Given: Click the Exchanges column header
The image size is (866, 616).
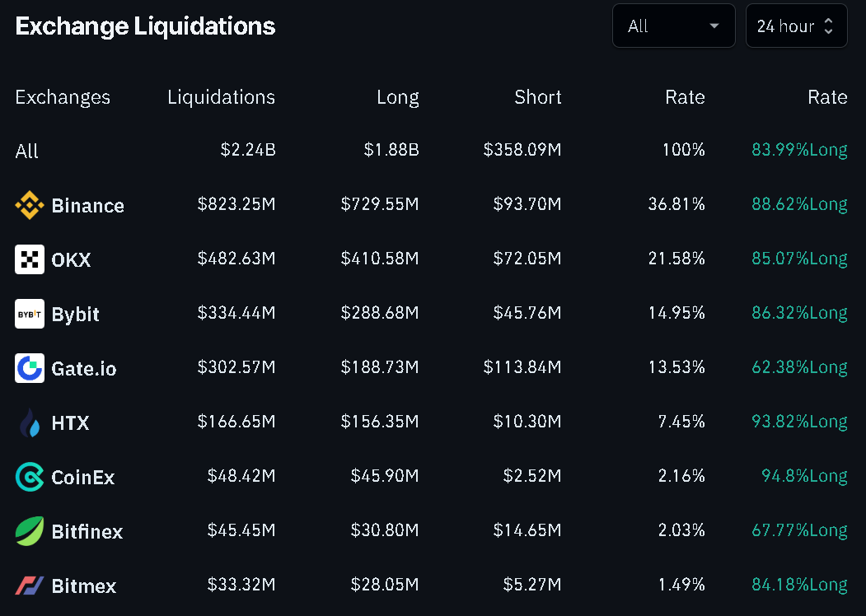Looking at the screenshot, I should pyautogui.click(x=63, y=97).
